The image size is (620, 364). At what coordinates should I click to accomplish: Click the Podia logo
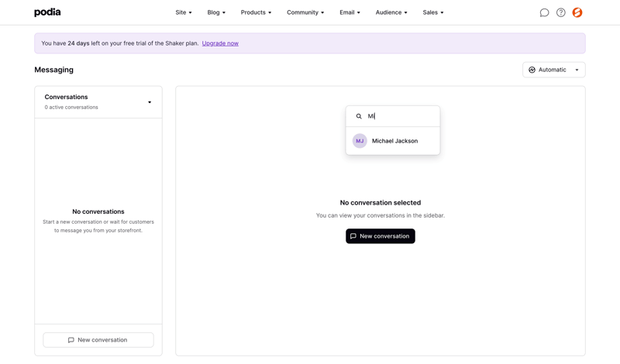click(47, 12)
